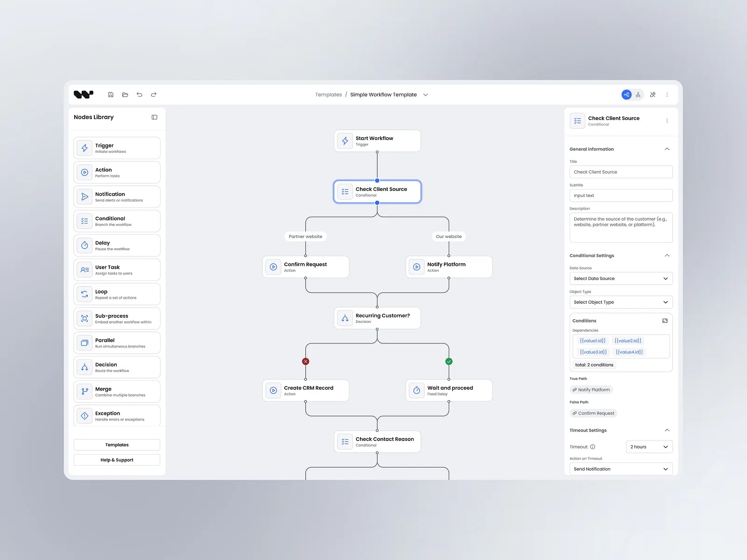Open Templates from the breadcrumb

tap(328, 94)
